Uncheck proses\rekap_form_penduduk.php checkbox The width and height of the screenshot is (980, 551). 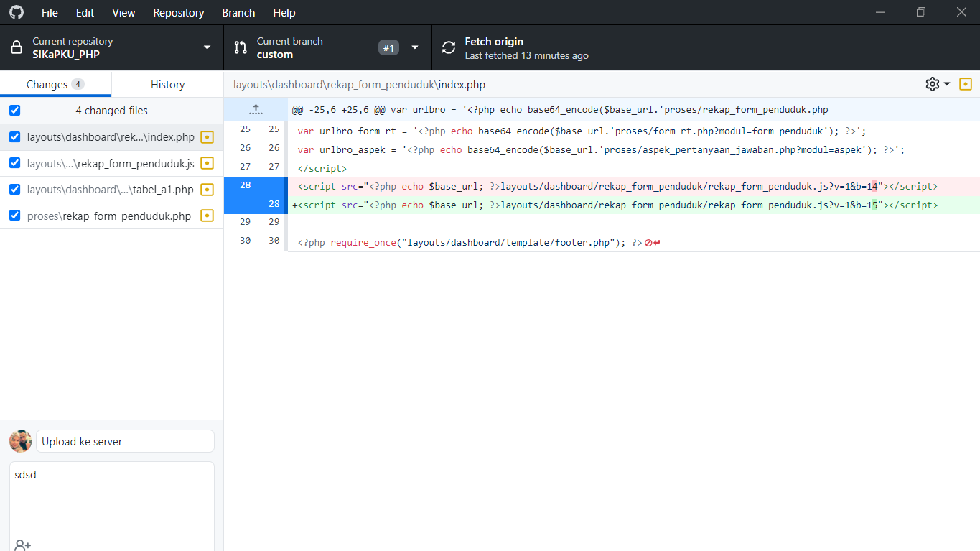pos(14,216)
